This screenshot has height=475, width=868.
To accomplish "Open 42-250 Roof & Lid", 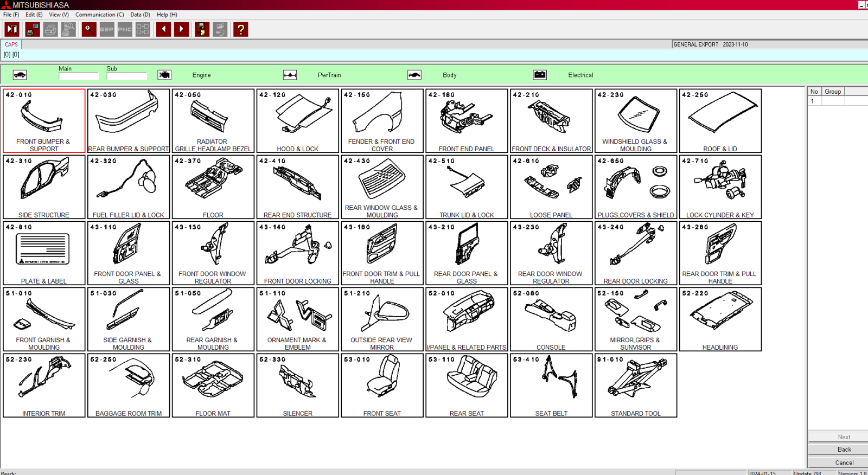I will click(x=720, y=121).
